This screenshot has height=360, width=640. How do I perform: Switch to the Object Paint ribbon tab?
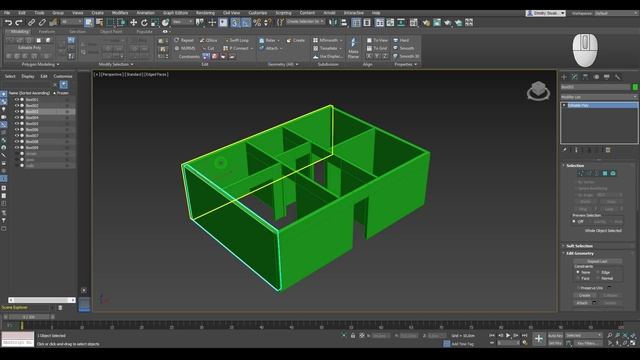point(111,31)
